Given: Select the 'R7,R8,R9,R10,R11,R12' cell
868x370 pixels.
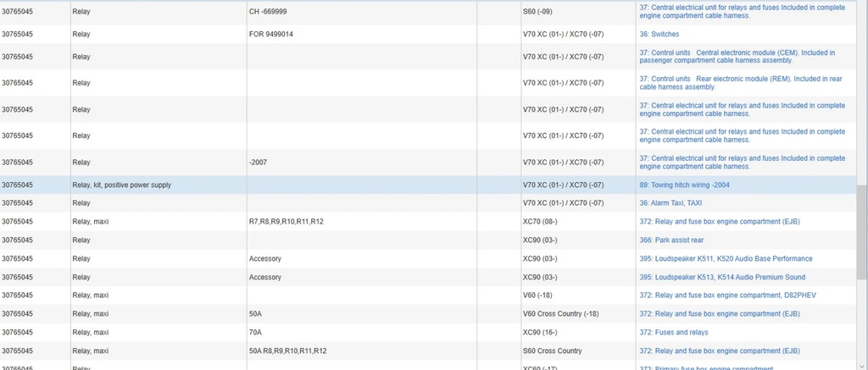Looking at the screenshot, I should [x=362, y=222].
